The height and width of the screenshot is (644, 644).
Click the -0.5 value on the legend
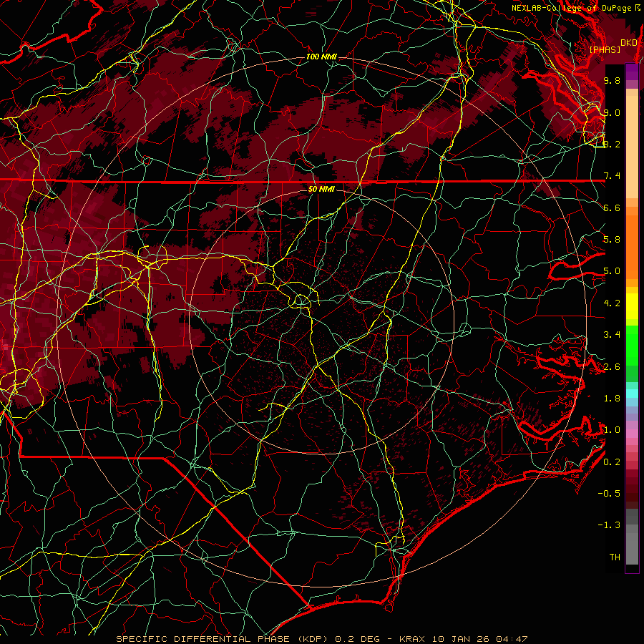click(x=609, y=494)
